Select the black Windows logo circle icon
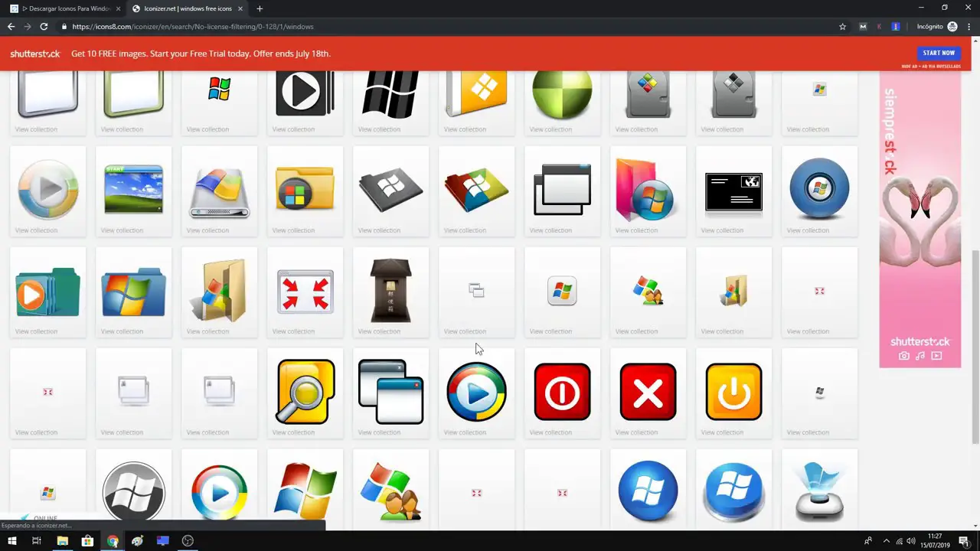This screenshot has height=551, width=980. pyautogui.click(x=133, y=492)
